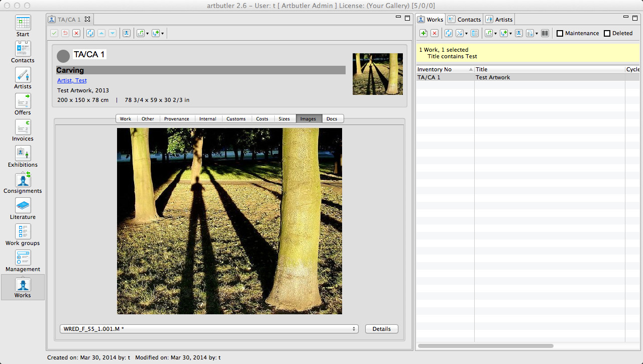
Task: Click the columns layout icon in Works toolbar
Action: coord(475,33)
